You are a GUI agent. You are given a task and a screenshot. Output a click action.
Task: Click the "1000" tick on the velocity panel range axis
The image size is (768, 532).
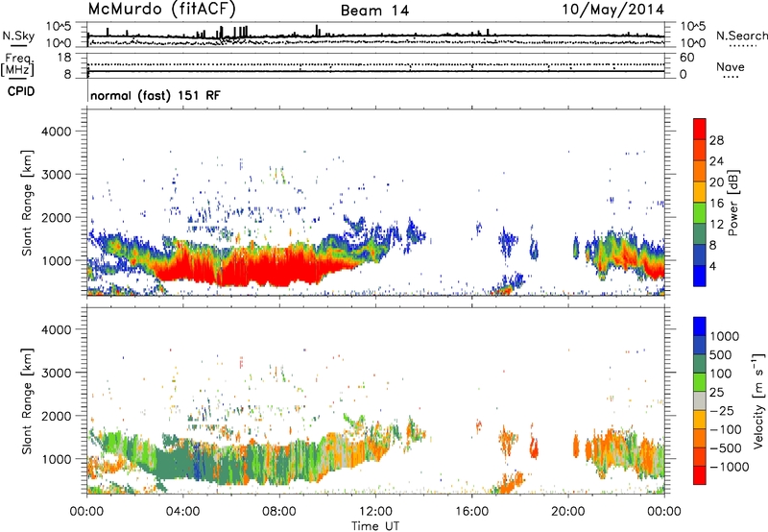click(56, 459)
